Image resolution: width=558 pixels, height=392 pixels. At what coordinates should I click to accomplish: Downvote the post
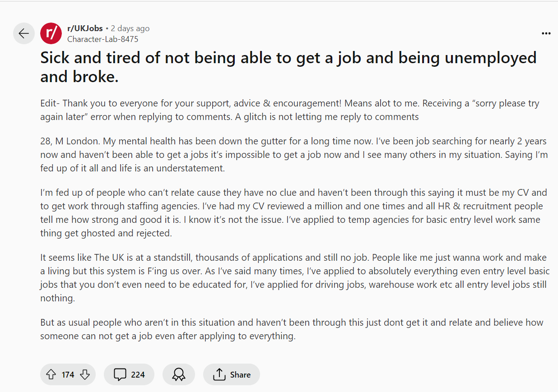coord(85,374)
